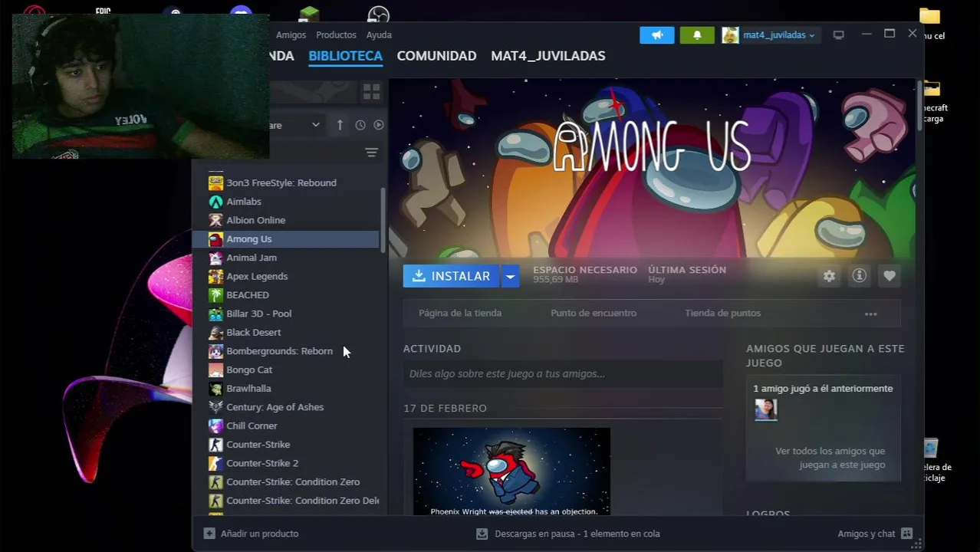
Task: Click the Brawlhalla game icon
Action: pos(215,389)
